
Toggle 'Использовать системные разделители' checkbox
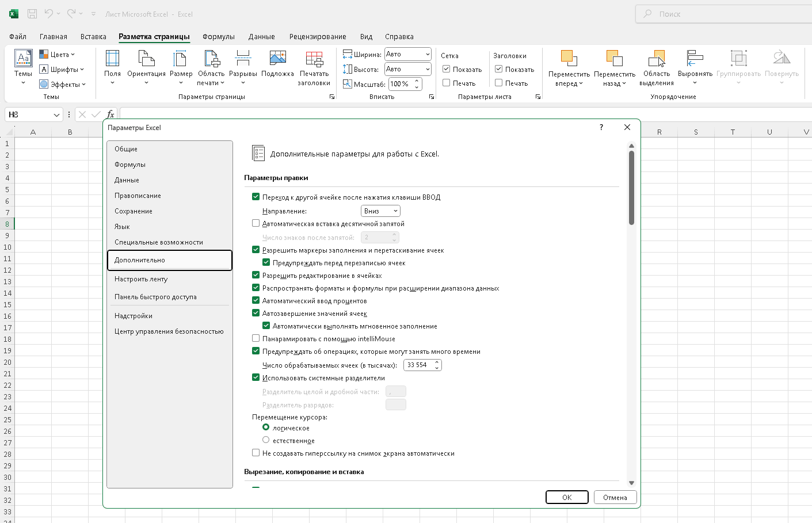coord(256,377)
